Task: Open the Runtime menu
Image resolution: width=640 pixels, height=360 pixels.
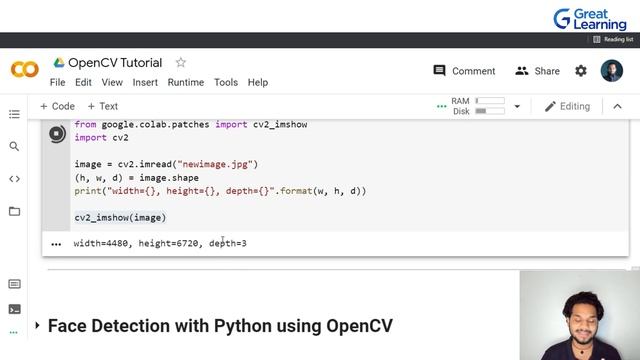Action: [186, 82]
